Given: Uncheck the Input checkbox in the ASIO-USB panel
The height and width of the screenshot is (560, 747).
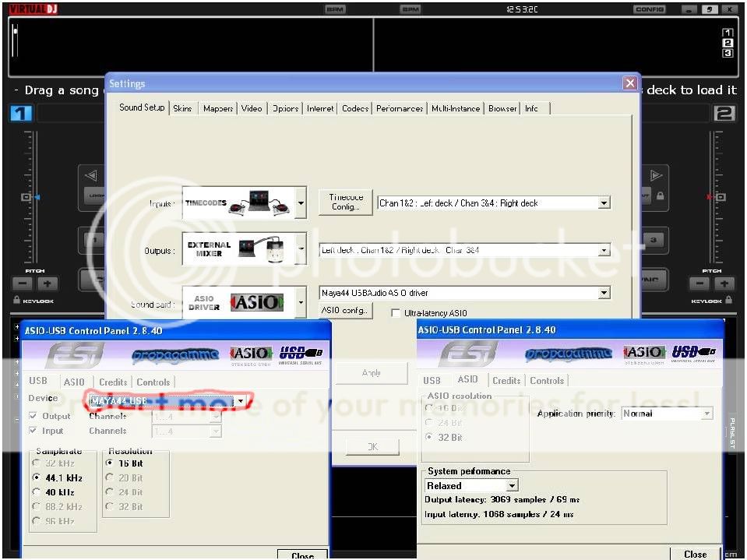Looking at the screenshot, I should 33,431.
